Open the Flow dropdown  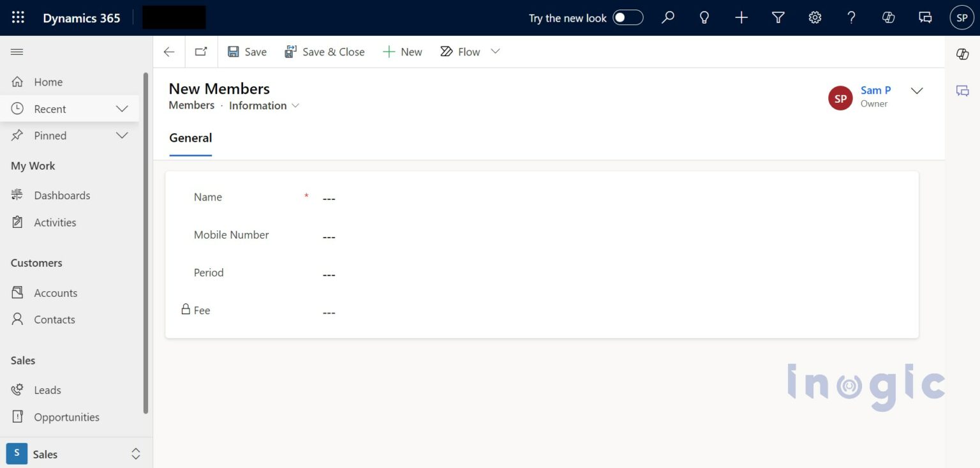(x=496, y=51)
